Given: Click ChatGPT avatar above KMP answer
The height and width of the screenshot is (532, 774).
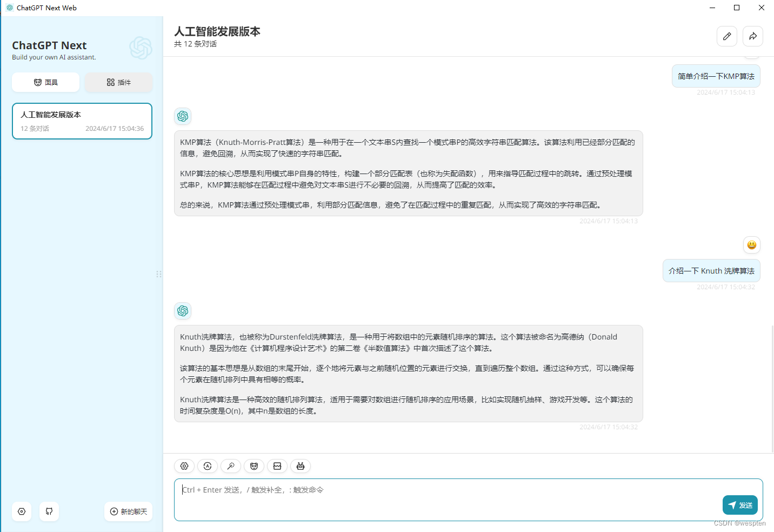Looking at the screenshot, I should pos(183,116).
